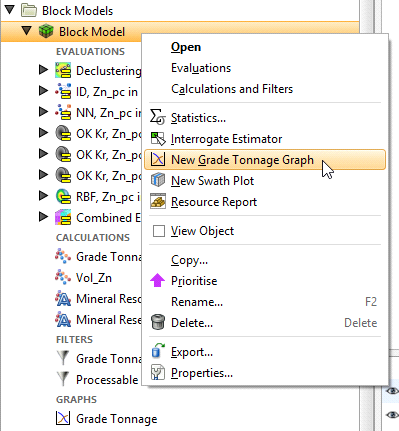Expand the RBF, Zn_pc evaluation
Image resolution: width=399 pixels, height=431 pixels.
coord(43,196)
